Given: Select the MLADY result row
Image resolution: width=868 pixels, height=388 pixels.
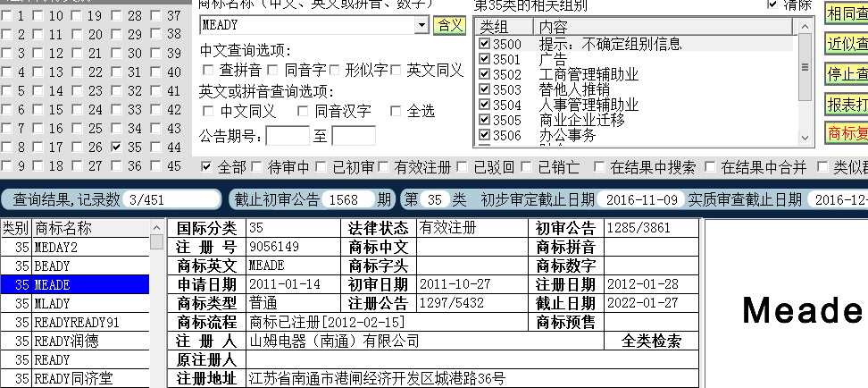Looking at the screenshot, I should coord(75,304).
